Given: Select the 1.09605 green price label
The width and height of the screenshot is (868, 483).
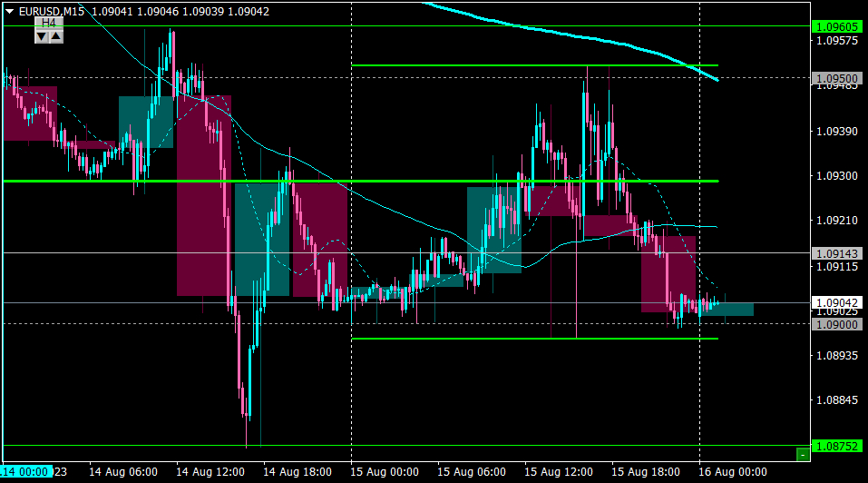Looking at the screenshot, I should click(837, 26).
